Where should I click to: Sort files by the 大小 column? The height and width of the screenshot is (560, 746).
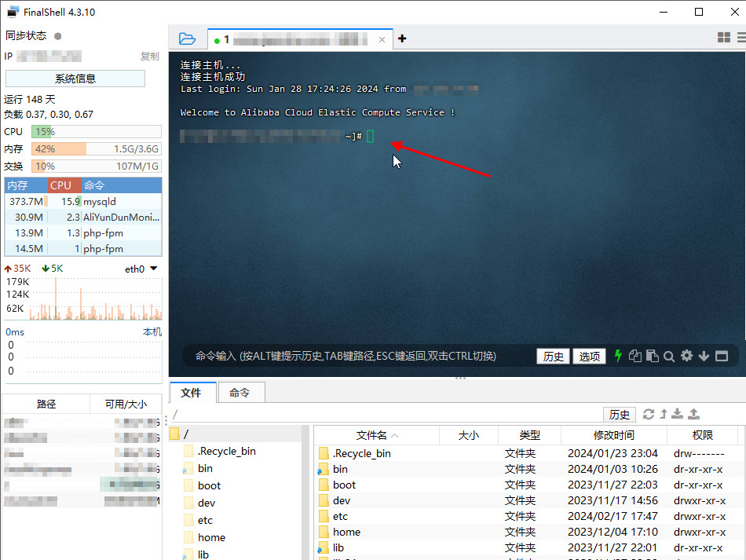[x=469, y=435]
